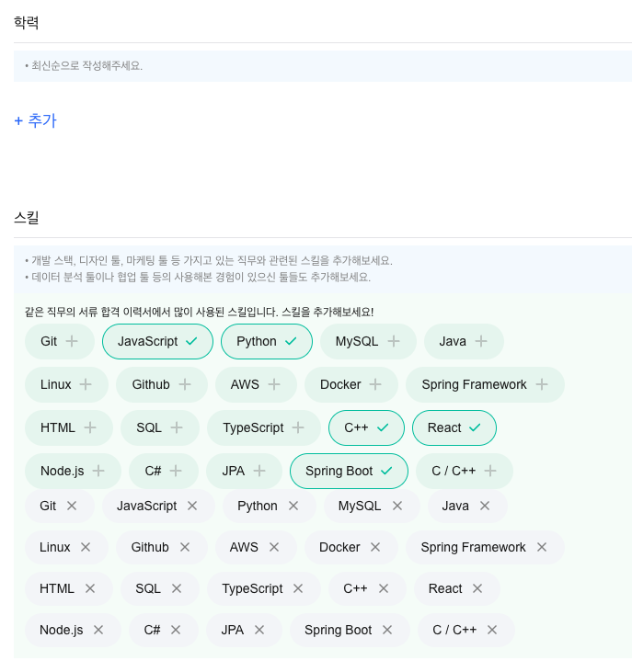The height and width of the screenshot is (672, 632).
Task: Deselect the checked JavaScript skill chip
Action: (158, 342)
